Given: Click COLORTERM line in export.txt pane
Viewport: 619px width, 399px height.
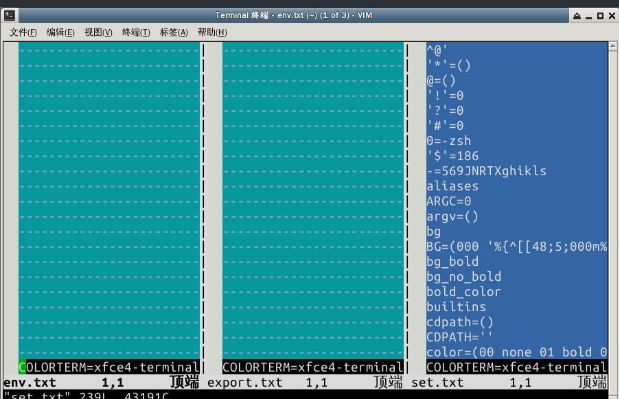Looking at the screenshot, I should tap(313, 367).
